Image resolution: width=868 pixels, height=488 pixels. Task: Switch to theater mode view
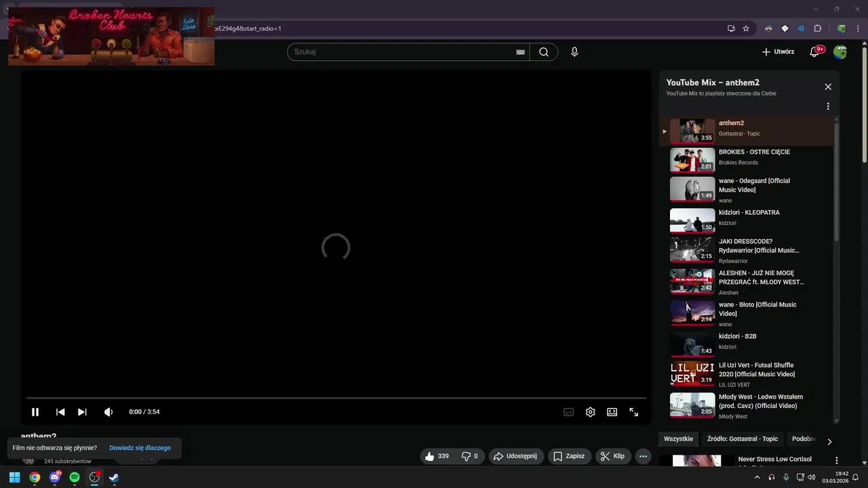pos(612,412)
